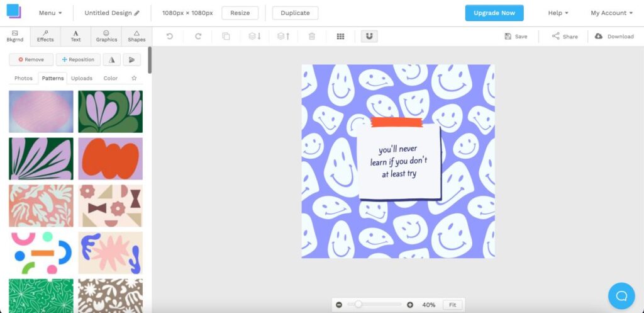The height and width of the screenshot is (313, 644).
Task: Switch to the Text tab
Action: pyautogui.click(x=75, y=36)
